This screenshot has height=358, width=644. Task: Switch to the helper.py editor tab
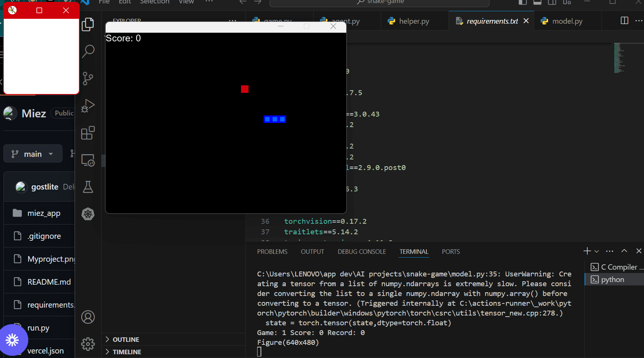pyautogui.click(x=414, y=21)
